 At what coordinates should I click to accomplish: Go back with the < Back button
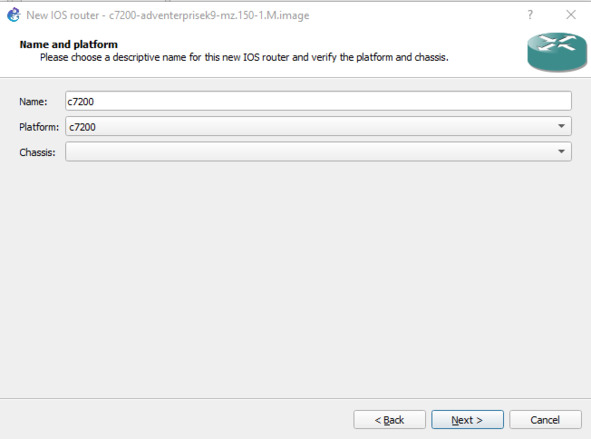click(389, 420)
